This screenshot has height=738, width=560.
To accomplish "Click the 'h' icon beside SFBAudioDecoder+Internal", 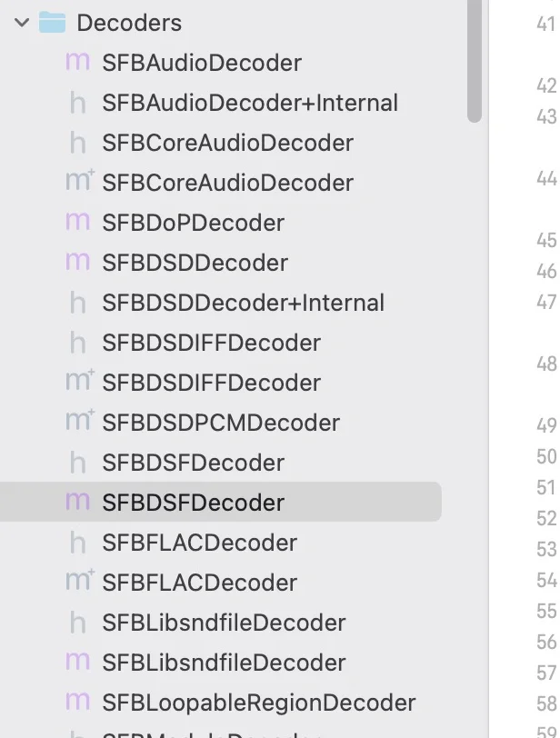I will pyautogui.click(x=78, y=103).
